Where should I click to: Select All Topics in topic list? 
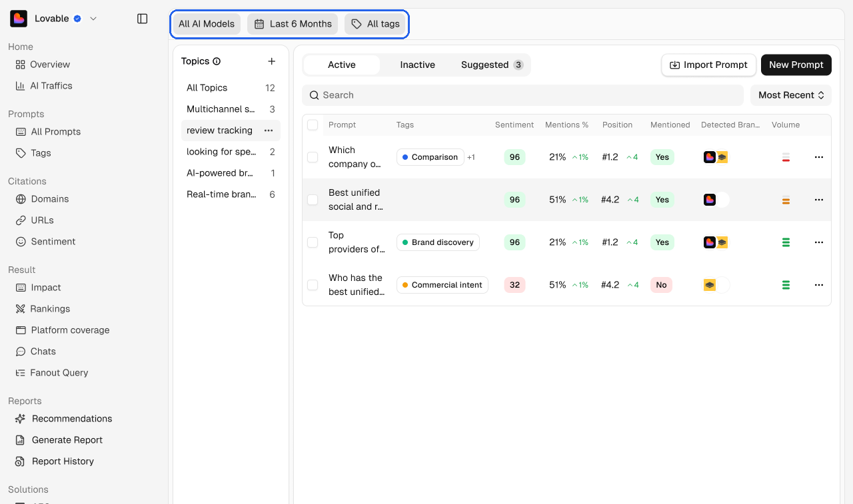(x=231, y=88)
